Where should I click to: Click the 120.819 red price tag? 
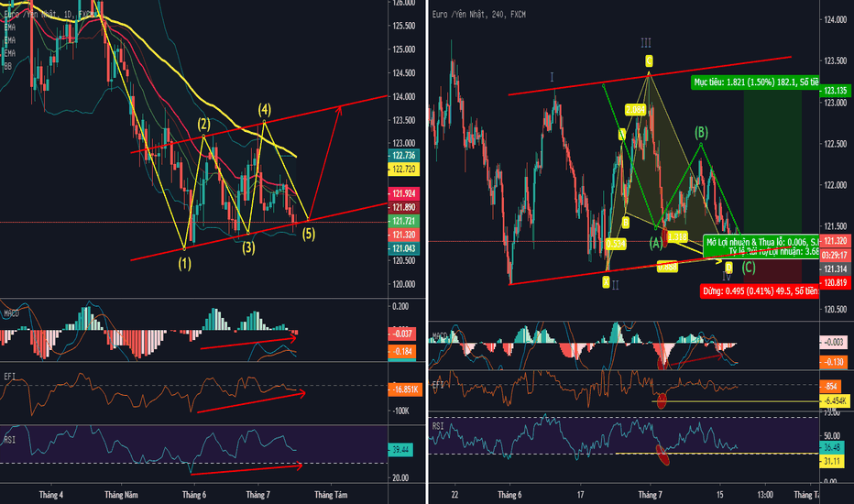(x=836, y=282)
